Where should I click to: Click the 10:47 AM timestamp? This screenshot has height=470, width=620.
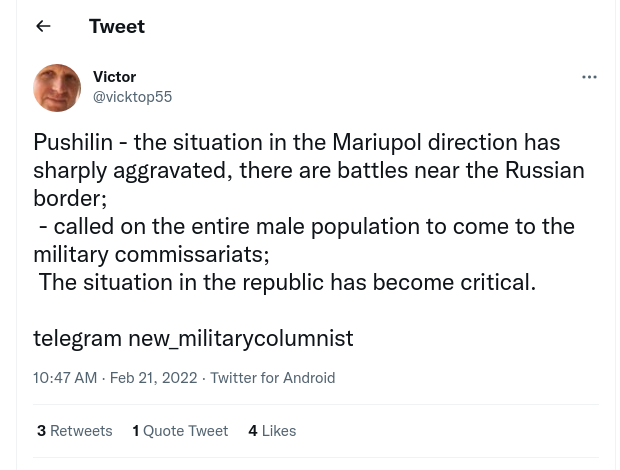coord(65,378)
